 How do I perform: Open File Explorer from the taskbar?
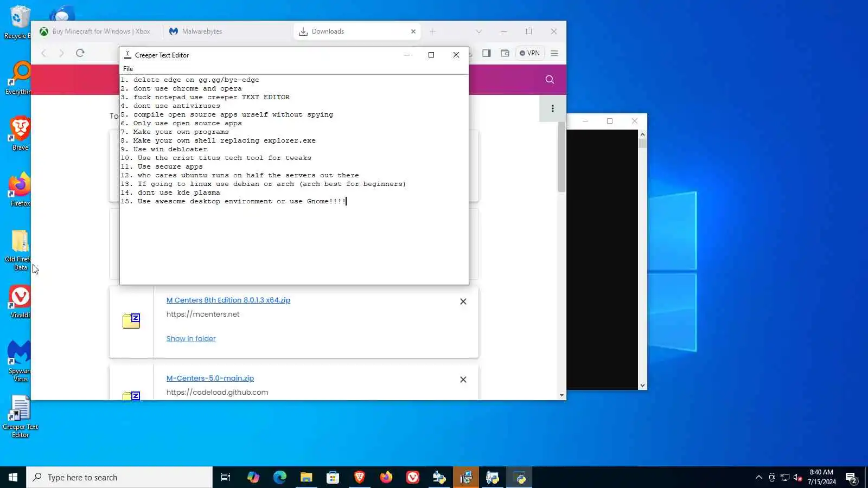[x=307, y=477]
